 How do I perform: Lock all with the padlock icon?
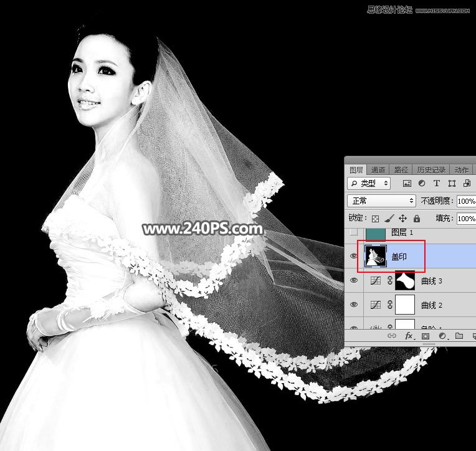(x=417, y=218)
